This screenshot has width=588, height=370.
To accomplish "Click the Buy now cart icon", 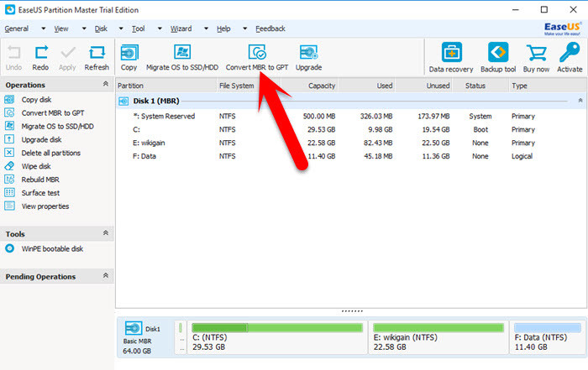I will click(x=536, y=54).
